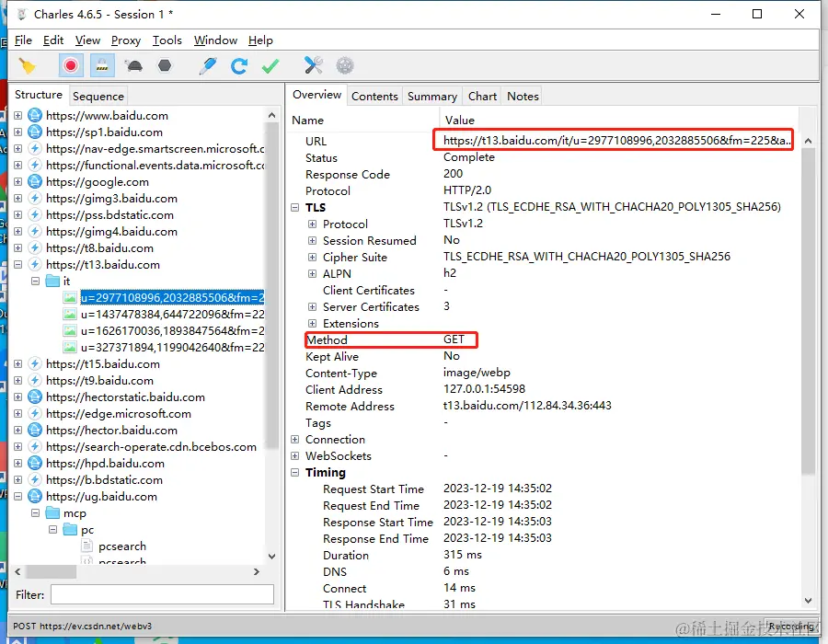
Task: Toggle the red Record button
Action: [70, 66]
